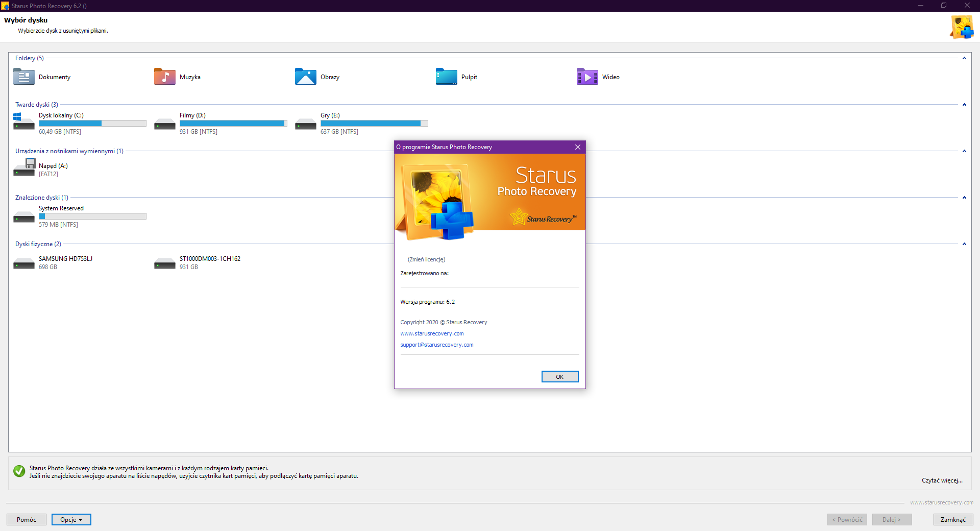Click the 'Dyski fizyczne (2)' section header
980x531 pixels.
click(38, 244)
